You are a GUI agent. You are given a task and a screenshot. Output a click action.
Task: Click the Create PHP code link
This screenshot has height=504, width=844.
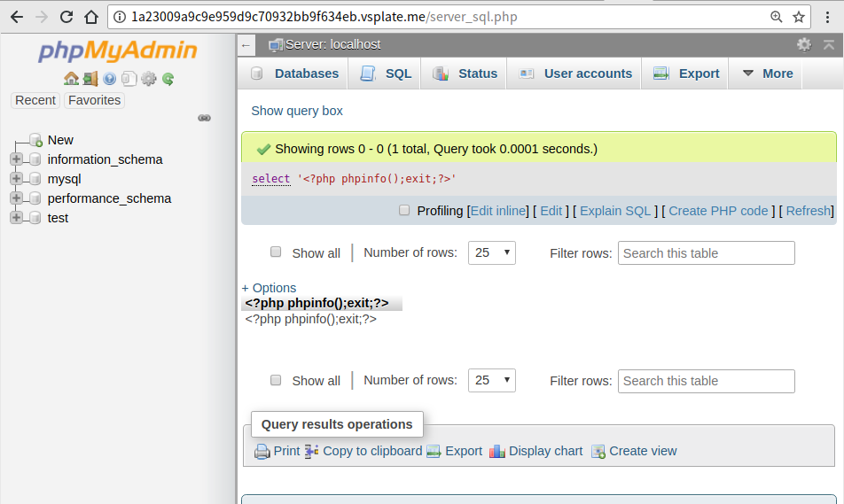tap(718, 211)
